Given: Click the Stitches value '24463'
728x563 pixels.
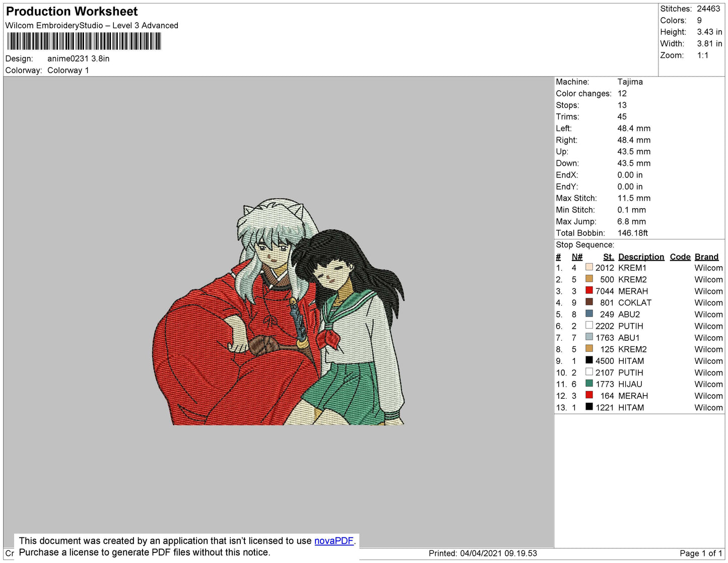Looking at the screenshot, I should [x=708, y=9].
